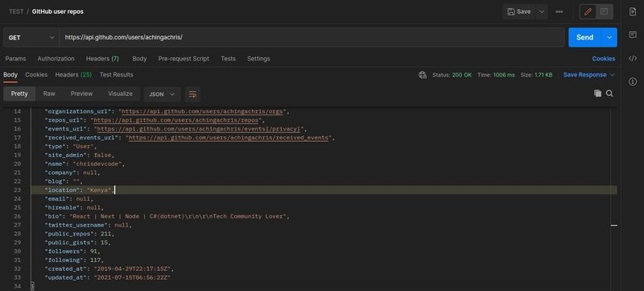Click the GitHub user repos title
644x291 pixels.
click(x=57, y=11)
